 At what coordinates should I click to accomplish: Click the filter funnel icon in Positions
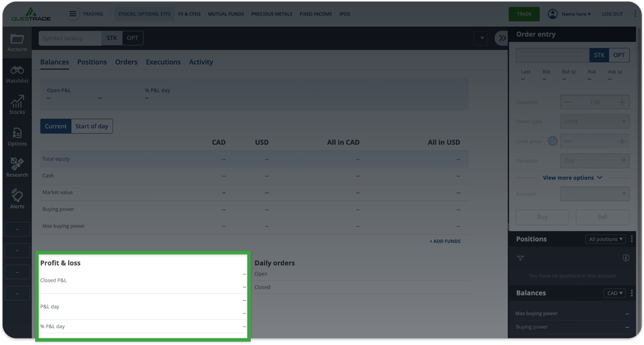pos(521,258)
